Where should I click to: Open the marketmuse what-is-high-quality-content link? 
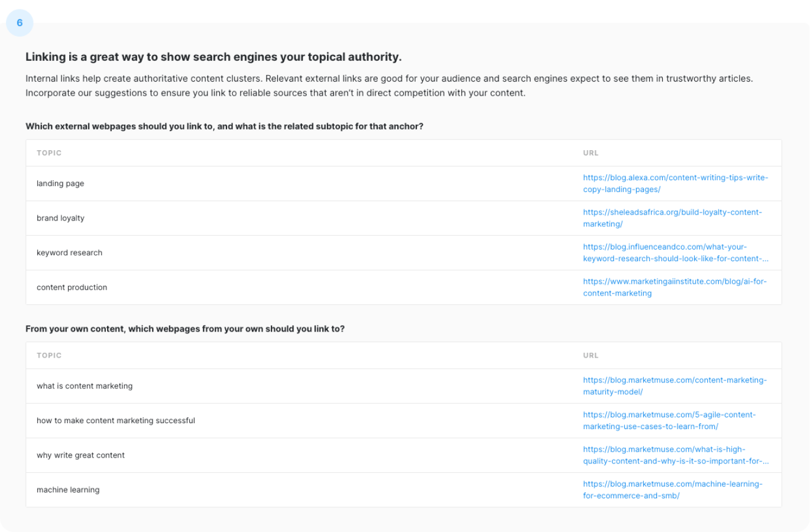[676, 455]
